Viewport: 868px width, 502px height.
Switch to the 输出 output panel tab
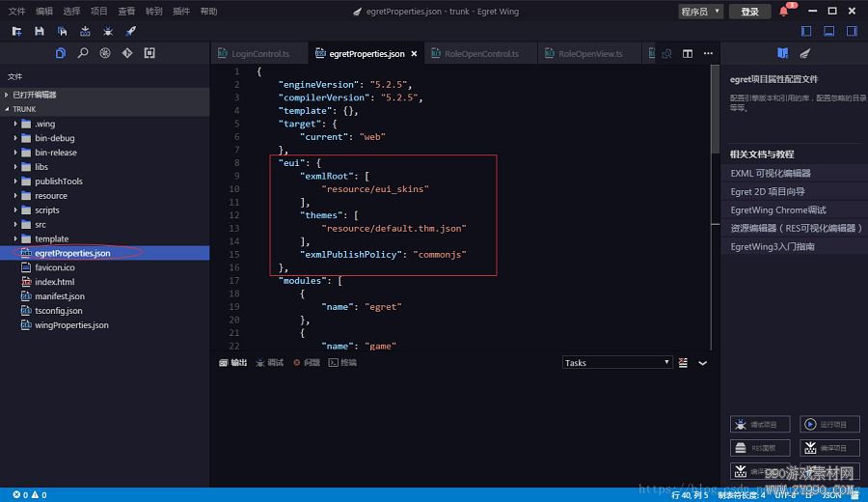[x=233, y=362]
